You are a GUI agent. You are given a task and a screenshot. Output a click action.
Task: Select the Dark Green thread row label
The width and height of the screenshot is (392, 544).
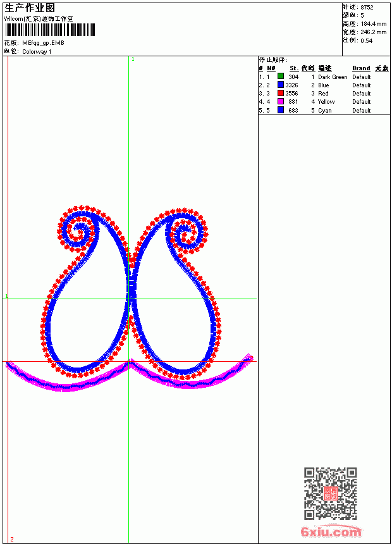(333, 77)
